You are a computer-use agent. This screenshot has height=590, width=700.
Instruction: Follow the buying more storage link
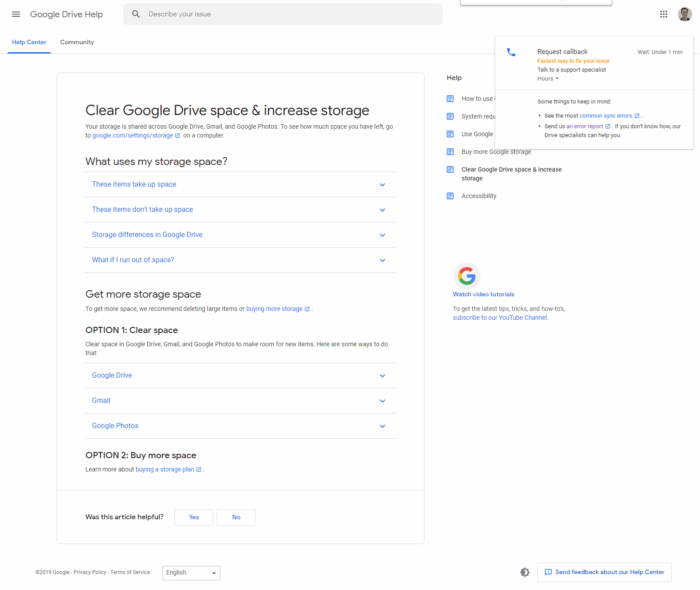pos(274,309)
